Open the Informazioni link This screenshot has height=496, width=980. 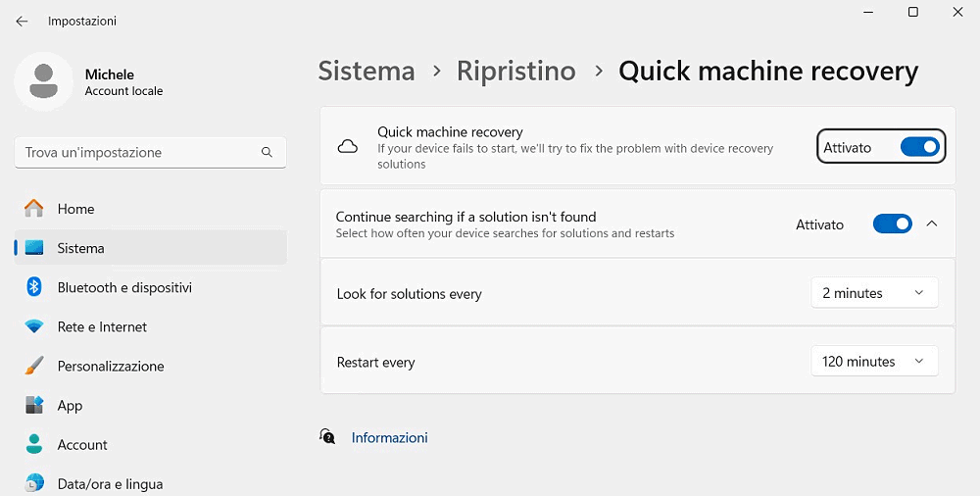(389, 438)
